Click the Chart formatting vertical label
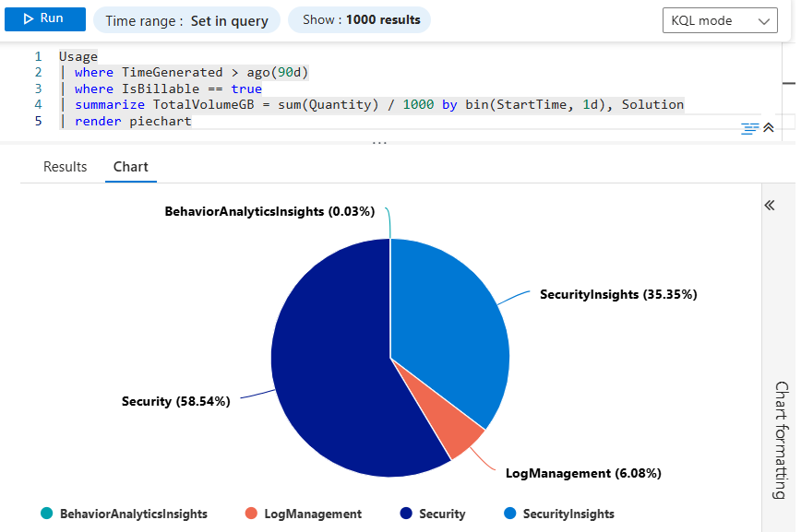The image size is (801, 532). 781,439
